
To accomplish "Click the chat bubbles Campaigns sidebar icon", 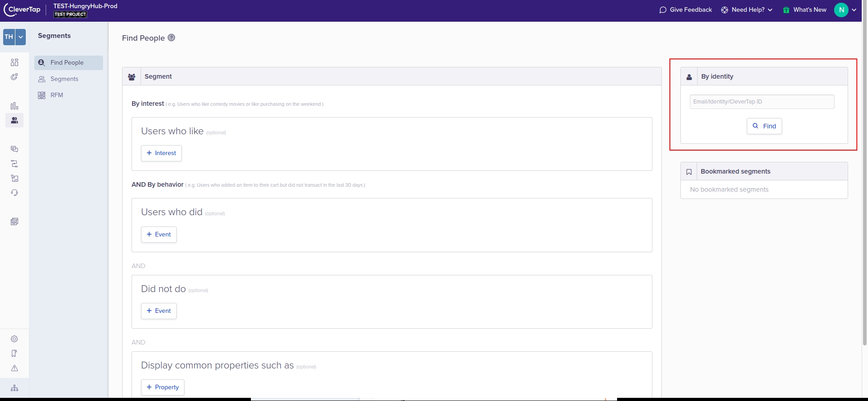I will pos(14,149).
